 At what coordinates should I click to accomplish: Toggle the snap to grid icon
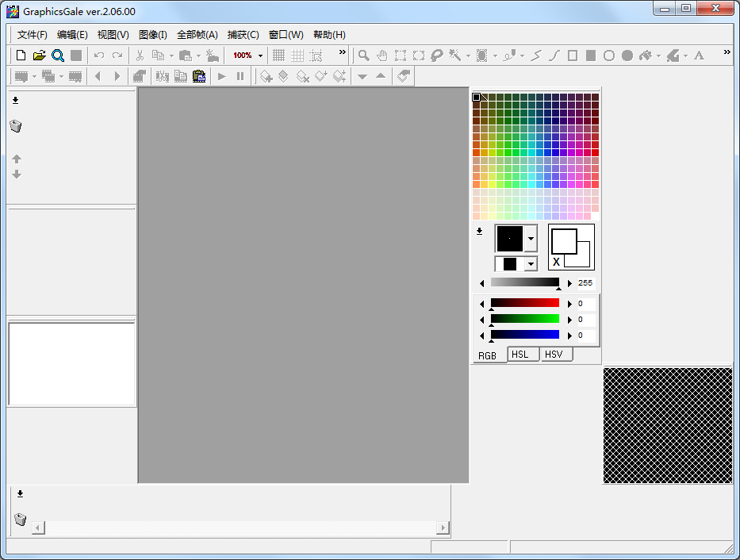[x=316, y=56]
